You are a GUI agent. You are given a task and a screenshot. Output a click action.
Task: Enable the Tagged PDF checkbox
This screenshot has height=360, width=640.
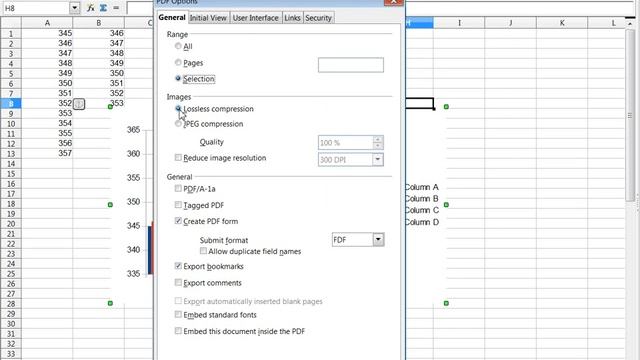[x=178, y=205]
